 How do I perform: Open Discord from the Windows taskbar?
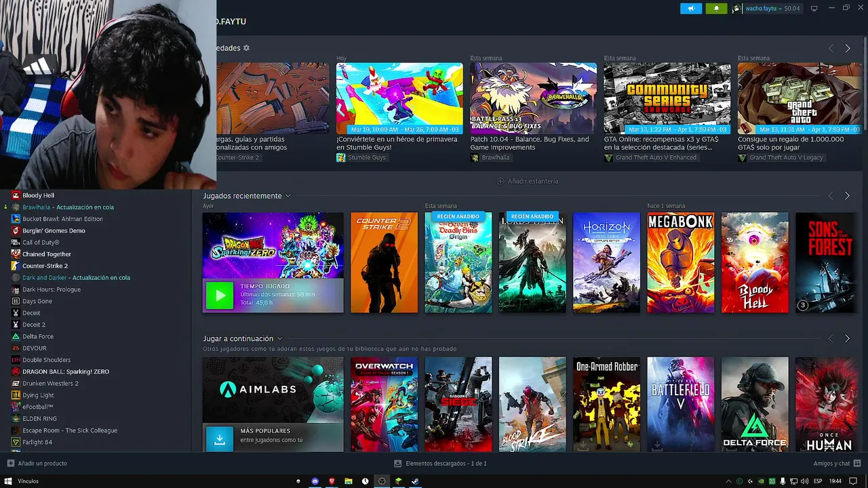click(315, 481)
